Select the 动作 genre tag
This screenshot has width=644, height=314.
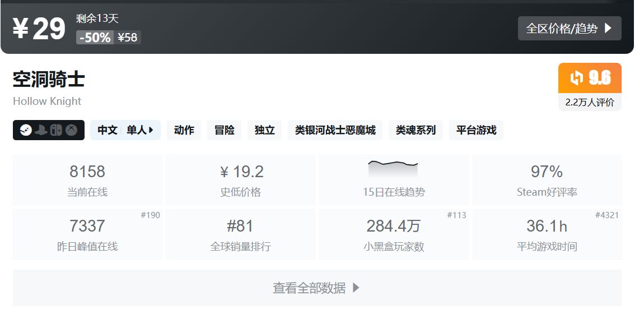(x=184, y=130)
